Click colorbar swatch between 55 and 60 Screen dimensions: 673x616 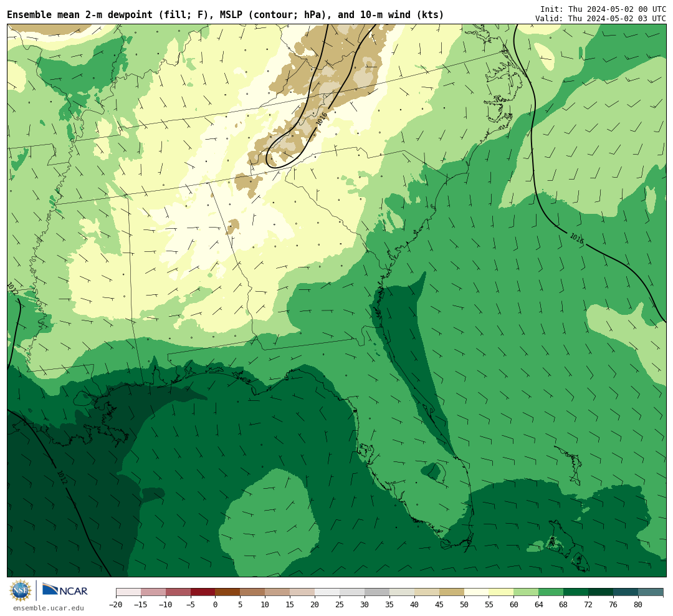tap(502, 592)
